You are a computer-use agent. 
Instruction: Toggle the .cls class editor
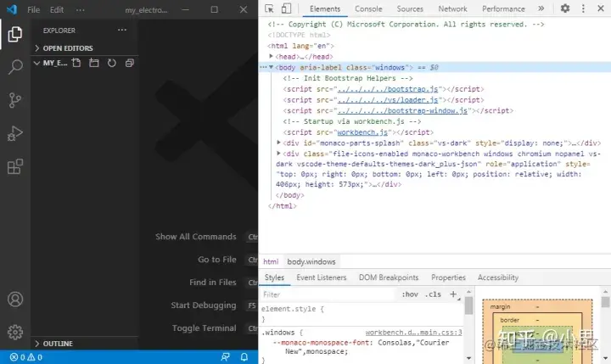pyautogui.click(x=433, y=294)
